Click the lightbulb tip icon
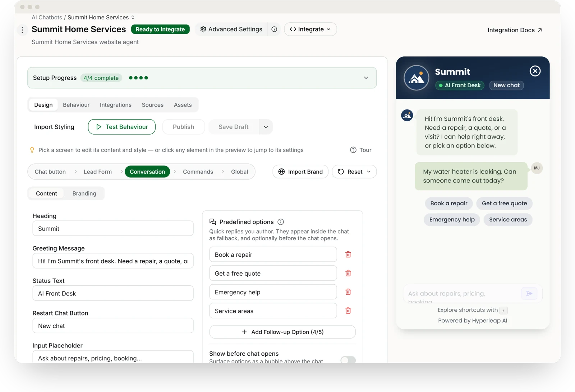 click(x=32, y=150)
